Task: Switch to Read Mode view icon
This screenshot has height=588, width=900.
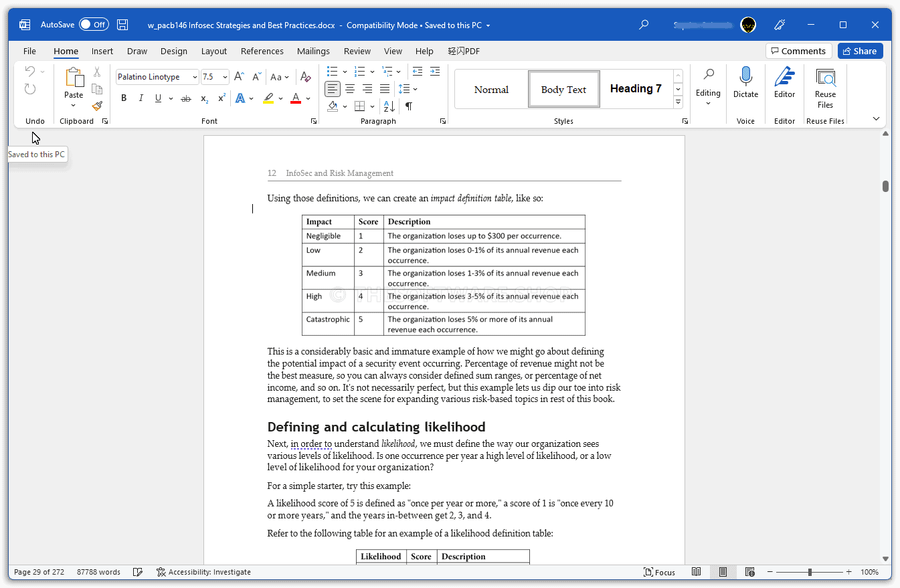Action: (x=697, y=572)
